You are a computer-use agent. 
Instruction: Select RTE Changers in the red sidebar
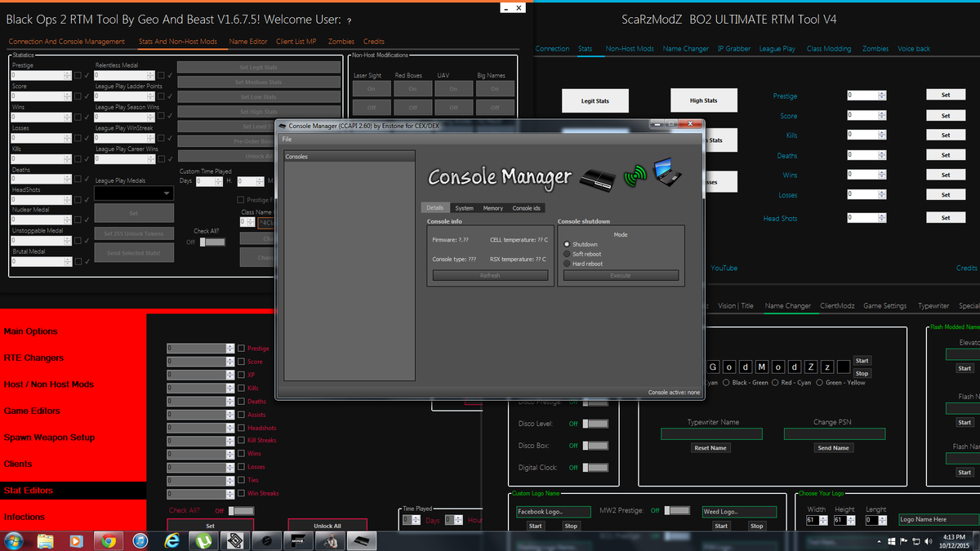(33, 358)
